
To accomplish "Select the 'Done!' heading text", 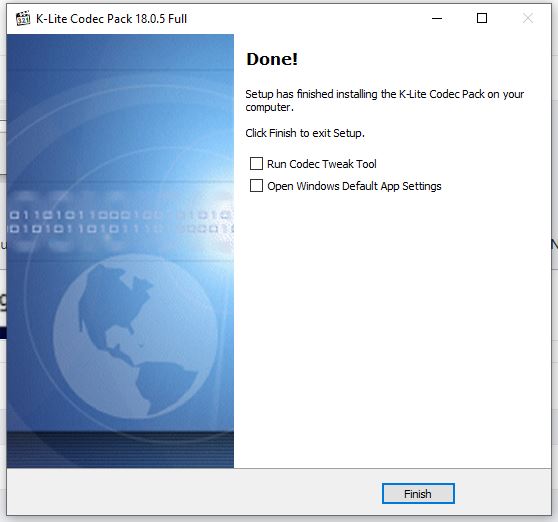I will (x=272, y=59).
